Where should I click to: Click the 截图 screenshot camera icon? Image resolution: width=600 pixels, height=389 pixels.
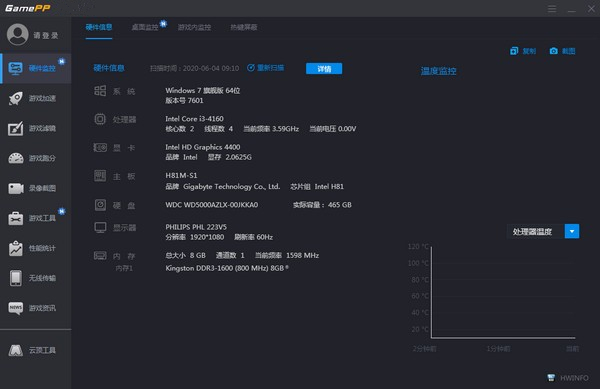(x=553, y=51)
